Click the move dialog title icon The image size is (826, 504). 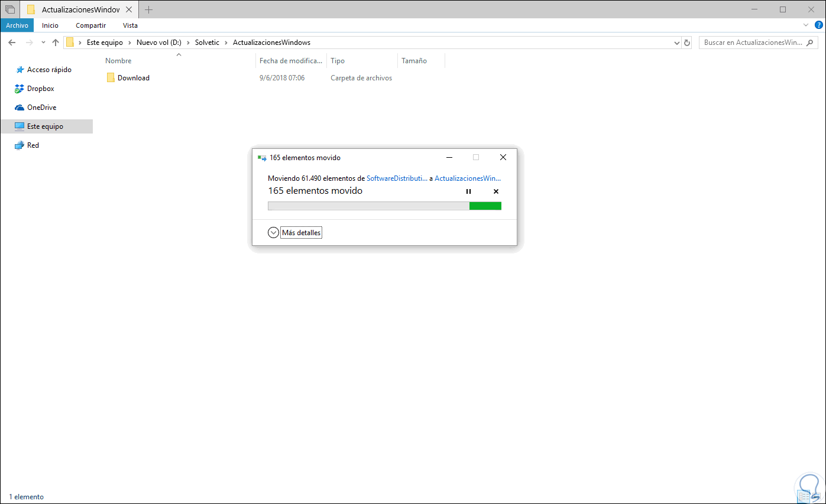pos(262,158)
